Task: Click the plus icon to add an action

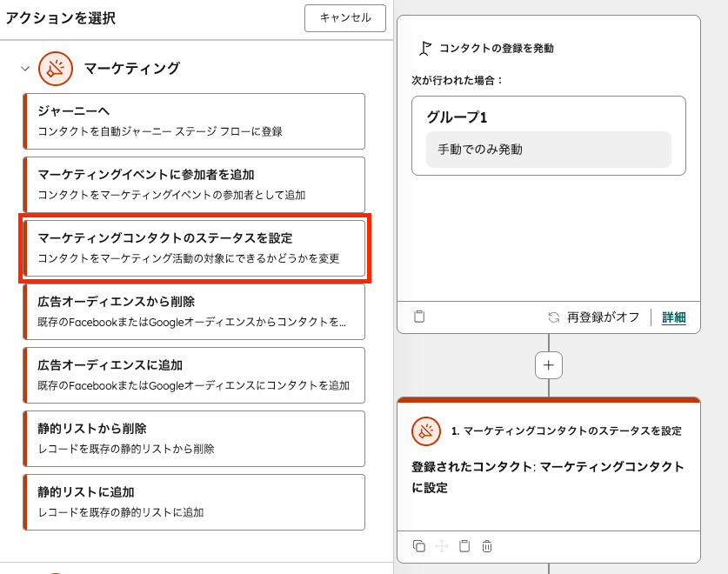Action: click(x=548, y=364)
